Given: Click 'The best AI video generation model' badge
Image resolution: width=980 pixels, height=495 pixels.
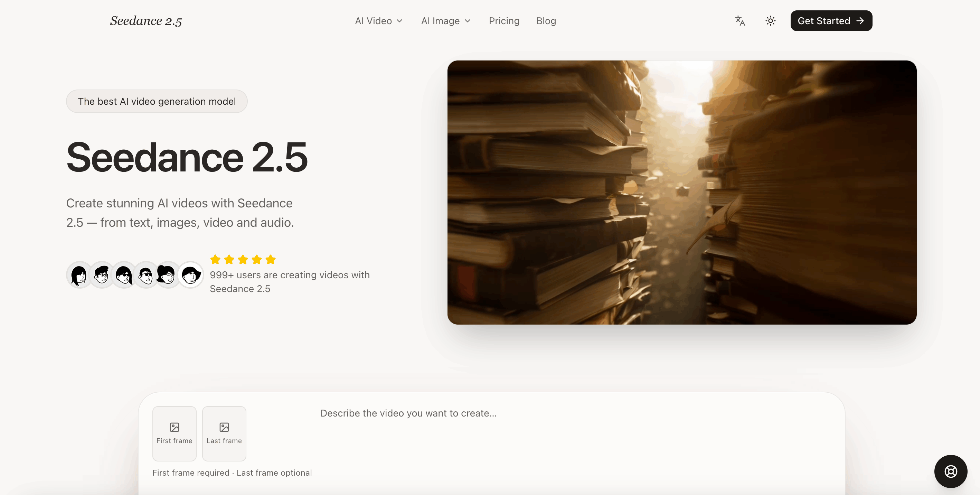Looking at the screenshot, I should point(157,101).
